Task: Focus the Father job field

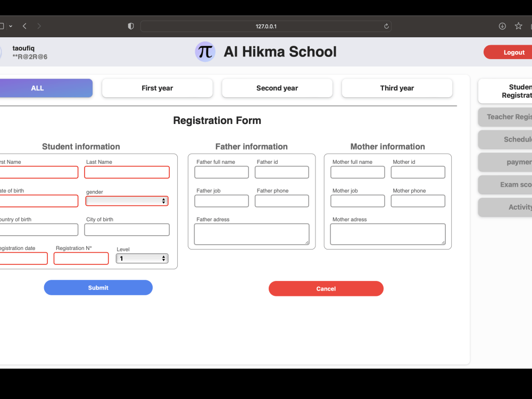Action: tap(221, 201)
